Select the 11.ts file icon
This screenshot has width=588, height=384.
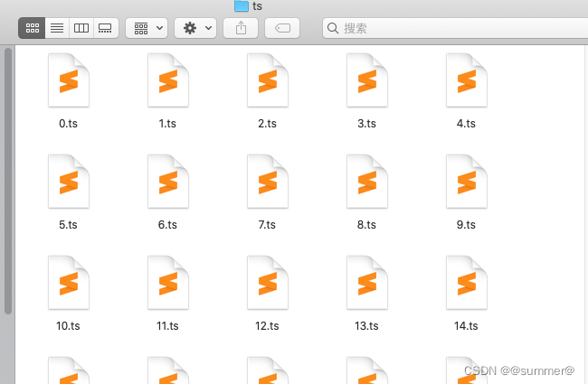pyautogui.click(x=168, y=283)
